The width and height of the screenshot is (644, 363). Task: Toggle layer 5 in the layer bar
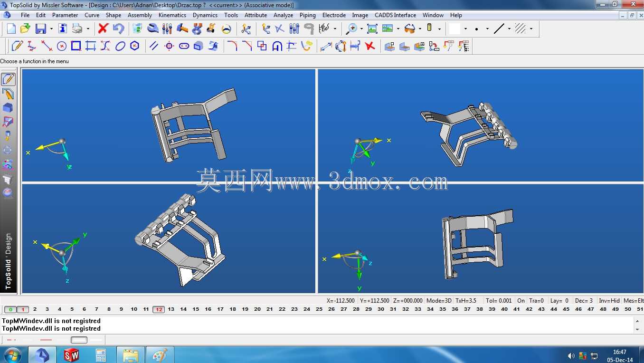coord(72,309)
